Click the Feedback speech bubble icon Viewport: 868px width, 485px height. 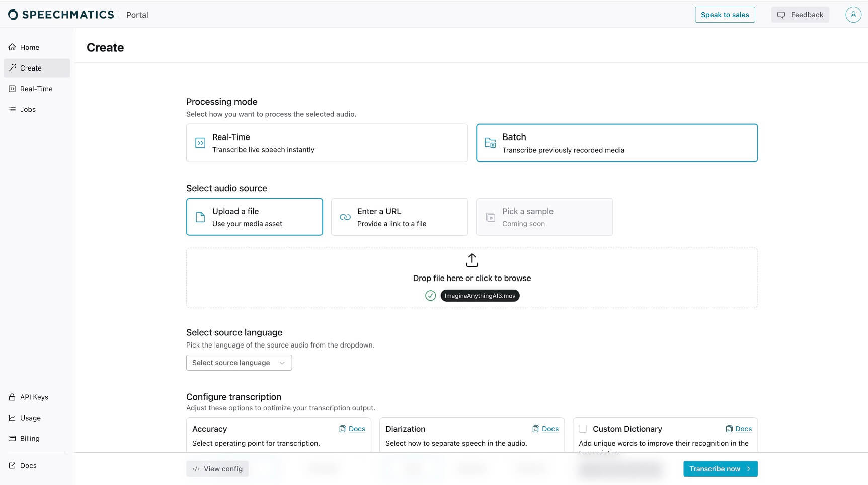(781, 15)
